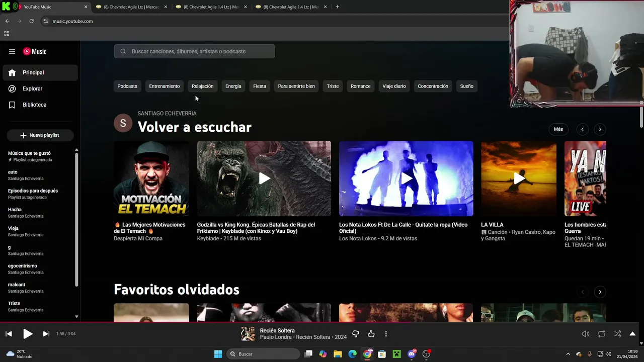Select the Relajación chip

click(203, 86)
